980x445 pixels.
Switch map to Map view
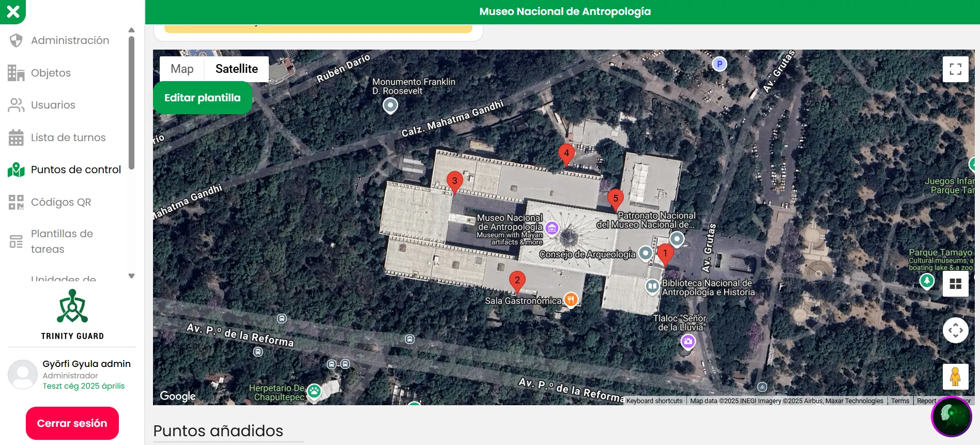(182, 69)
